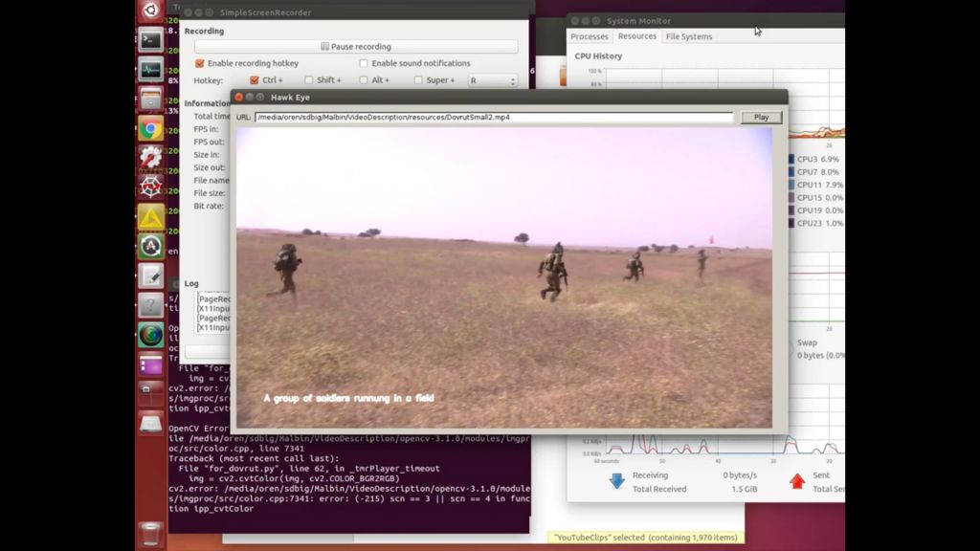
Task: Click the '0 bytes/s' receiving rate
Action: click(740, 475)
